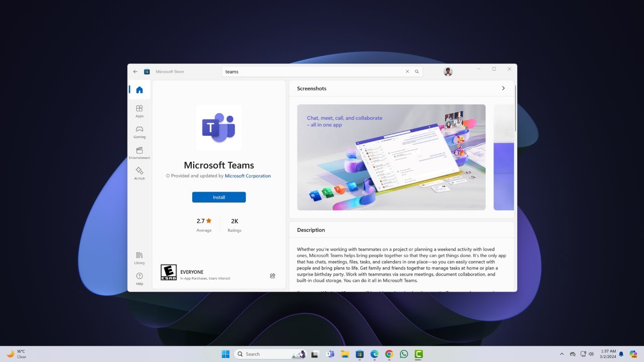Image resolution: width=644 pixels, height=362 pixels.
Task: Open Help in the sidebar
Action: pyautogui.click(x=139, y=279)
